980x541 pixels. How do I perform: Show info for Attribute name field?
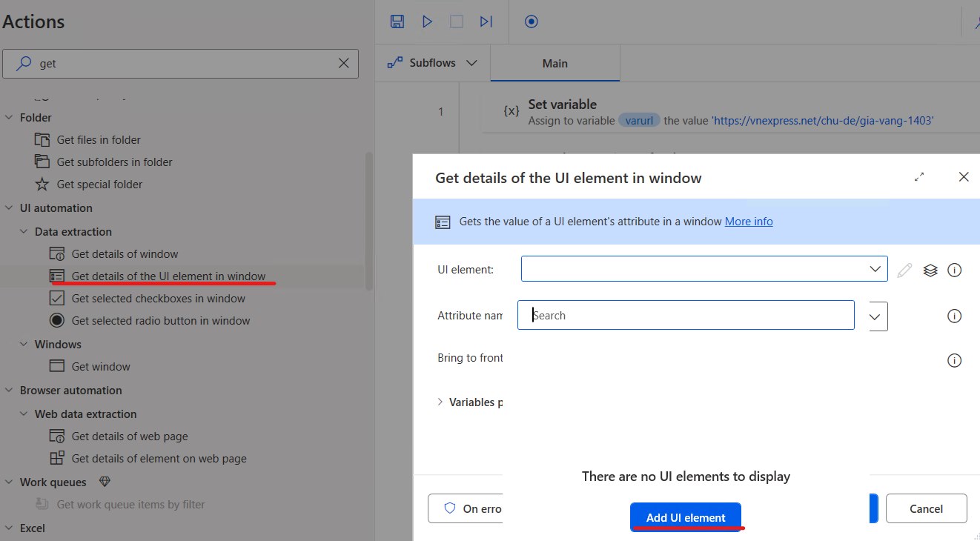click(x=955, y=316)
